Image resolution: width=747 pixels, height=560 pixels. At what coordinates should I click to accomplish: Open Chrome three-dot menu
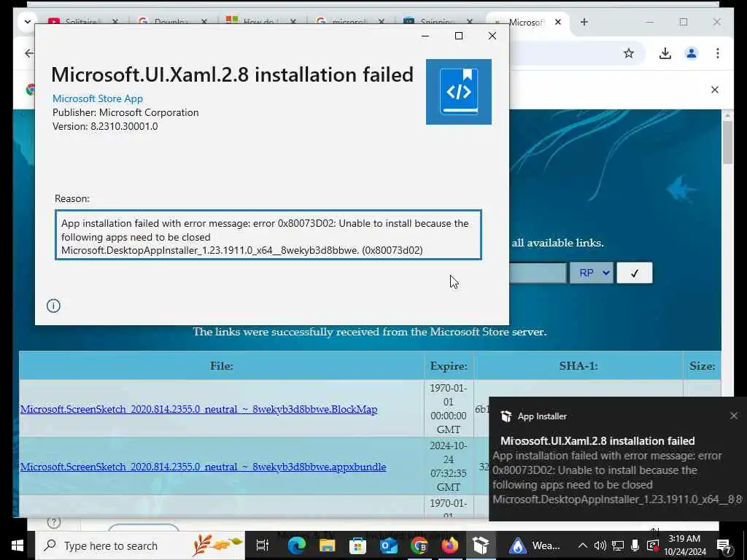tap(718, 53)
